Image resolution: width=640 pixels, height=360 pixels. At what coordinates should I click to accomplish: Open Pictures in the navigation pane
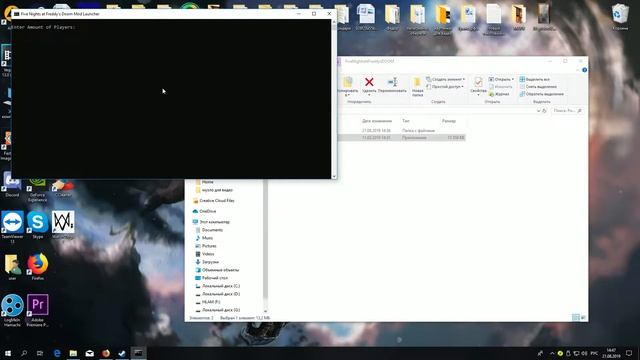click(206, 246)
